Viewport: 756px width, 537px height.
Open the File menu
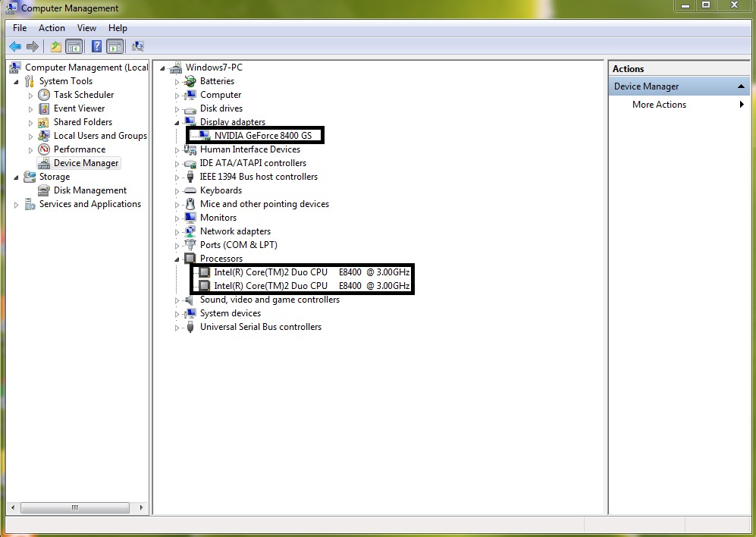20,28
